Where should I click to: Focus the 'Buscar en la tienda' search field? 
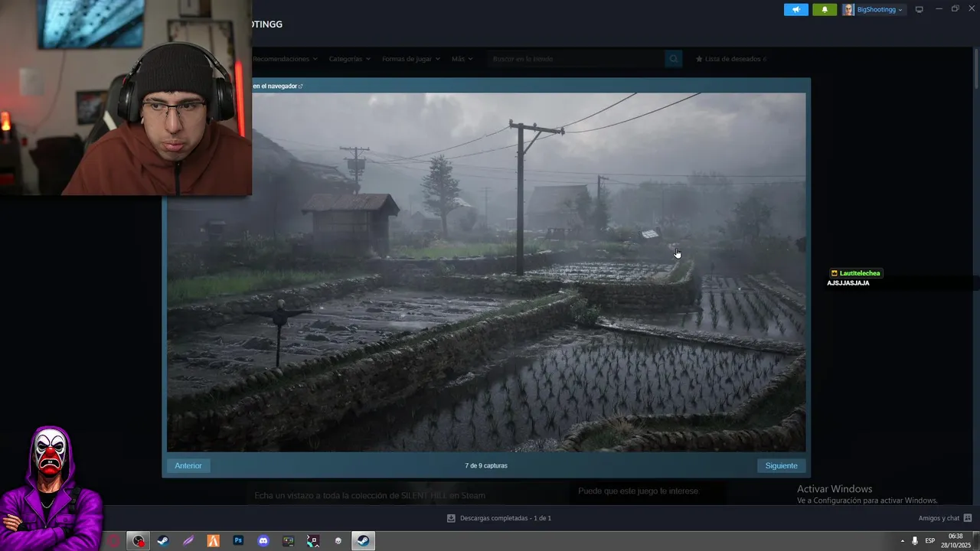coord(575,59)
